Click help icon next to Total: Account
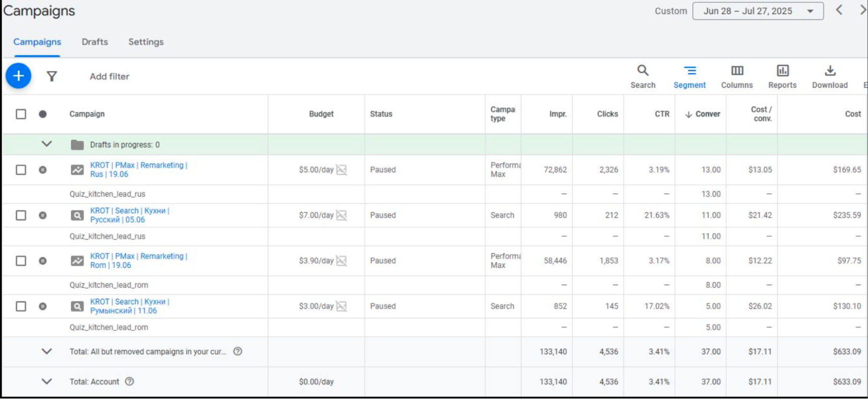The image size is (868, 399). tap(129, 381)
